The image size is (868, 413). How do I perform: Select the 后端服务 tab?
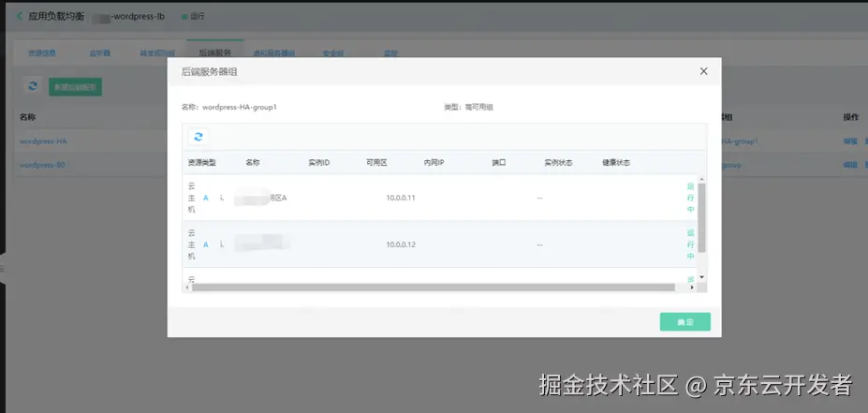(x=214, y=53)
